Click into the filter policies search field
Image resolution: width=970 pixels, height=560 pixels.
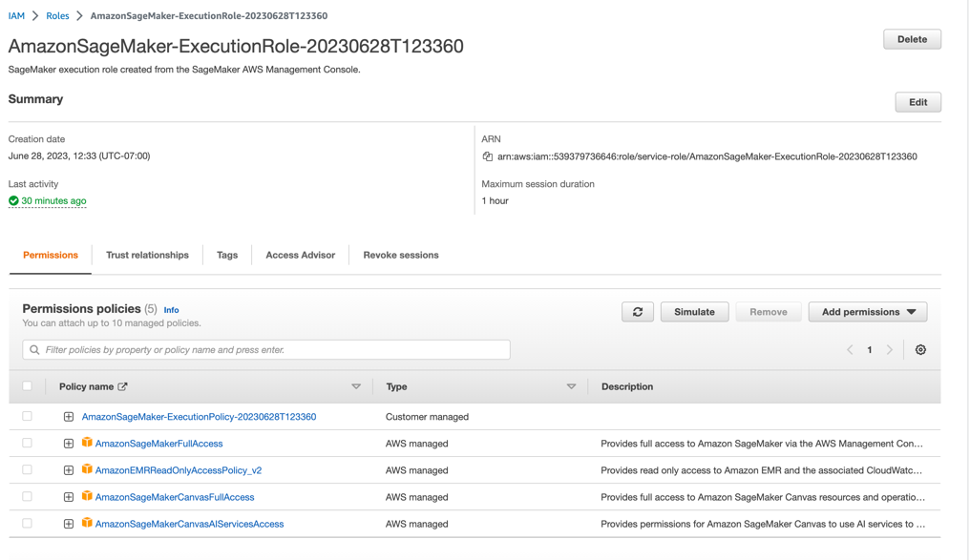coord(266,350)
